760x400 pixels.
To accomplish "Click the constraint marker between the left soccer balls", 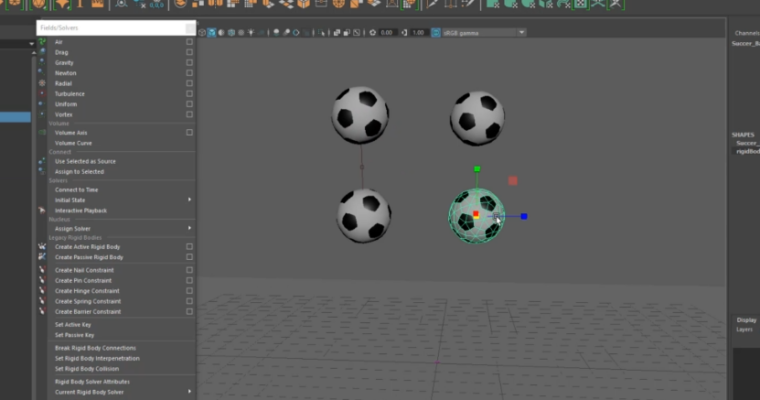I will coord(362,167).
